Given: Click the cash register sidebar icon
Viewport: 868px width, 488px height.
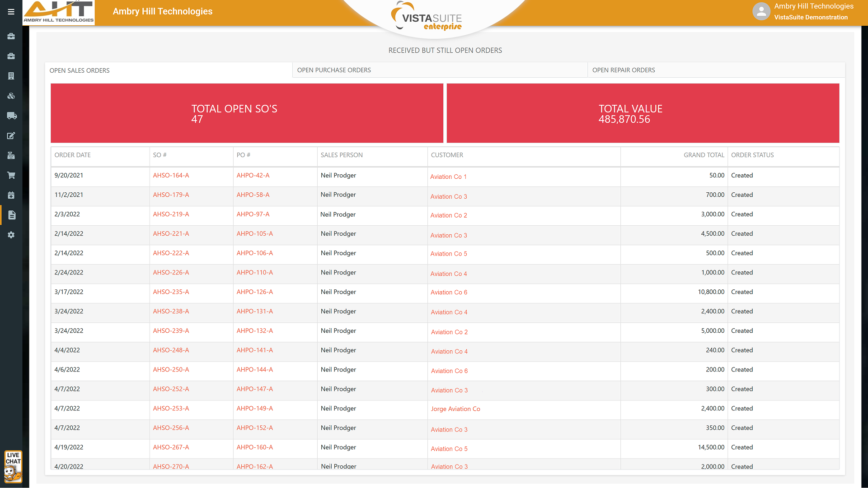Looking at the screenshot, I should (11, 155).
